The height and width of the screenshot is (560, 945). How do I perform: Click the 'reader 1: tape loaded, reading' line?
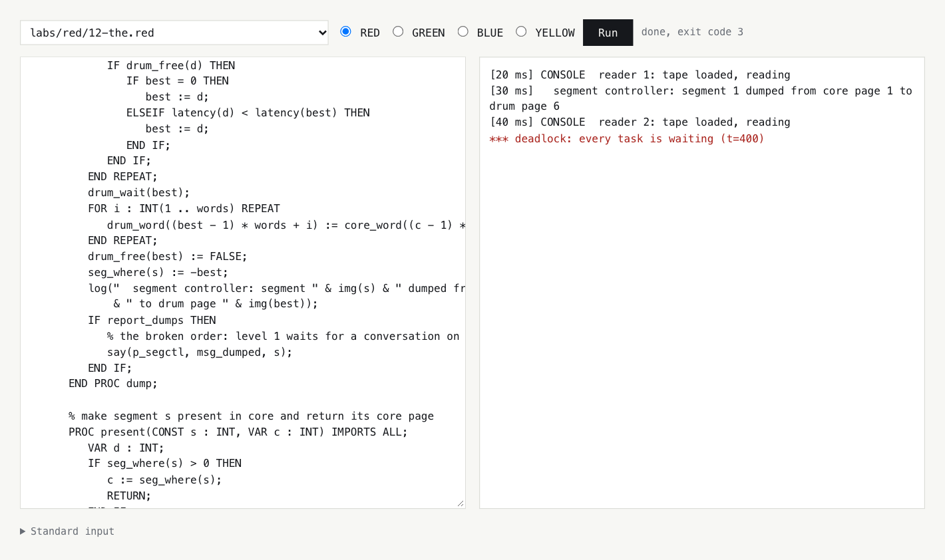point(640,75)
